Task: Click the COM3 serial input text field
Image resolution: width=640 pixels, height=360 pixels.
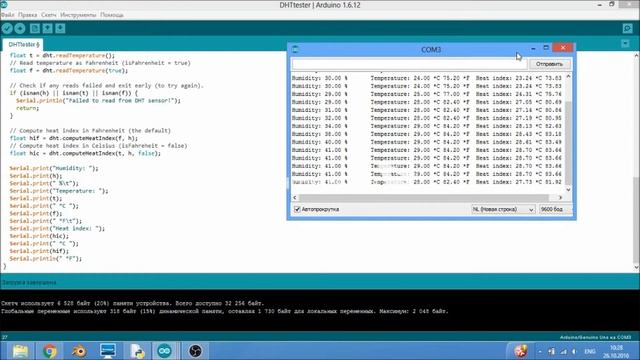Action: point(409,64)
